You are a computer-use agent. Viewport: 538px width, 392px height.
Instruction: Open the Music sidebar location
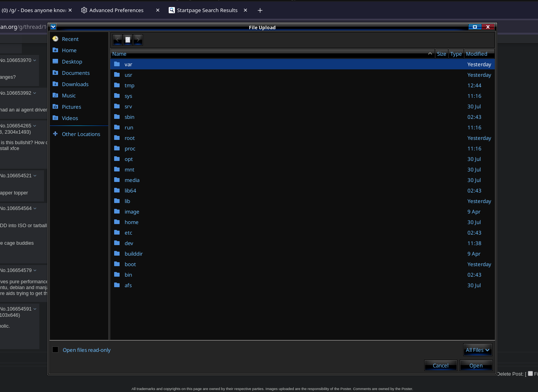point(69,95)
